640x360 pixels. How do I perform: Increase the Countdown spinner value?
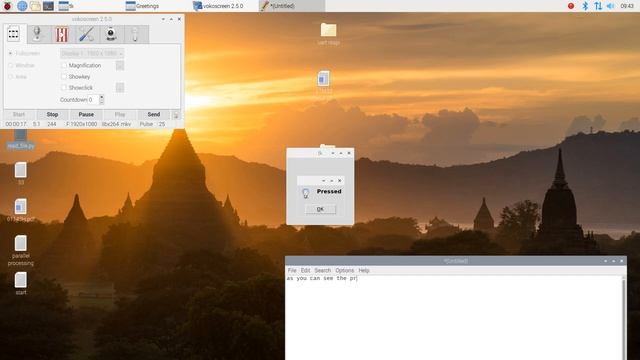point(102,97)
